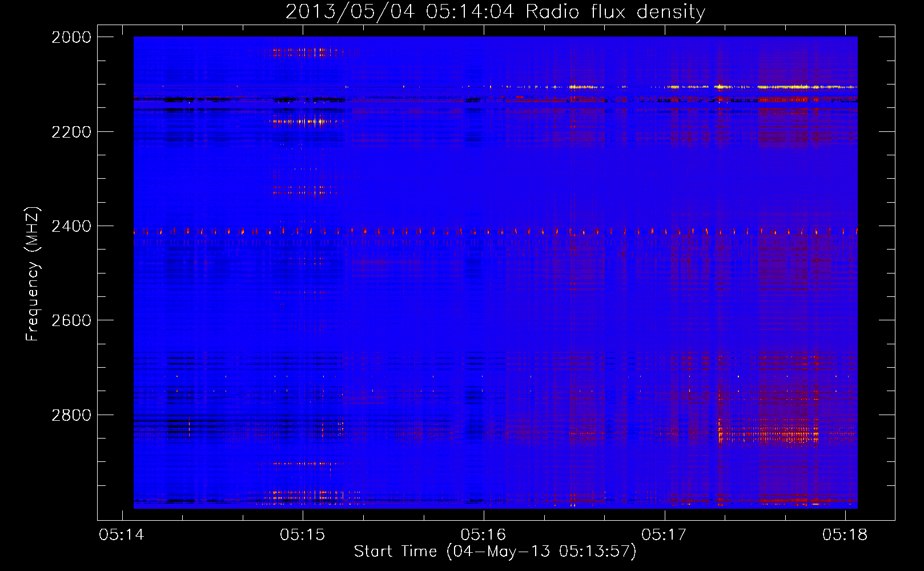Viewport: 924px width, 571px height.
Task: Click the 05:17 time tick label
Action: [x=664, y=534]
